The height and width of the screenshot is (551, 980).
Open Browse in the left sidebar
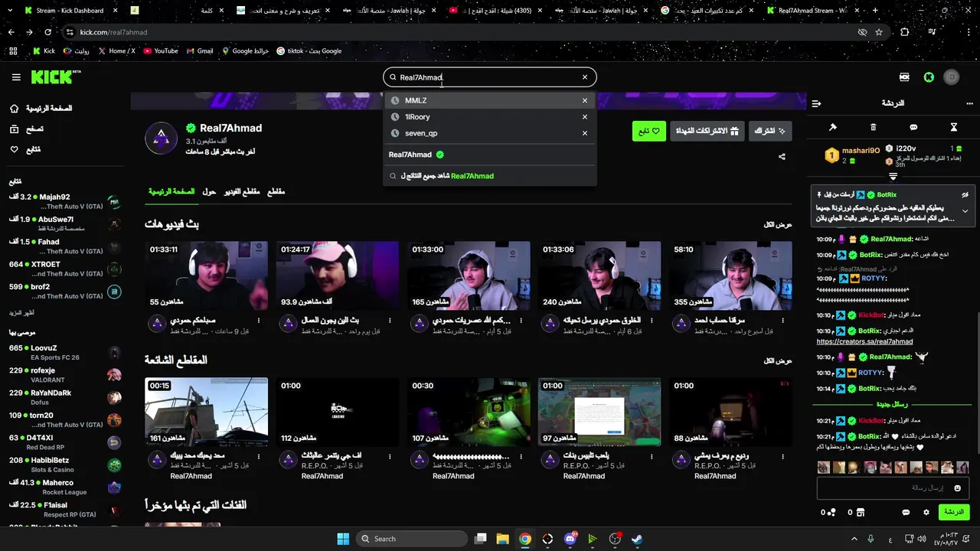[27, 129]
